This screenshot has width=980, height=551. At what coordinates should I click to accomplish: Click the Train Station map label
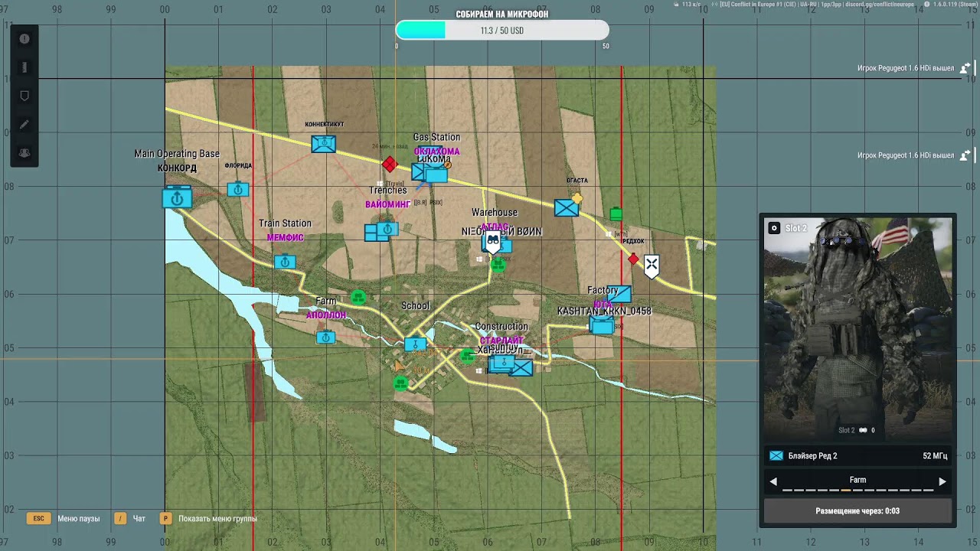pyautogui.click(x=285, y=223)
